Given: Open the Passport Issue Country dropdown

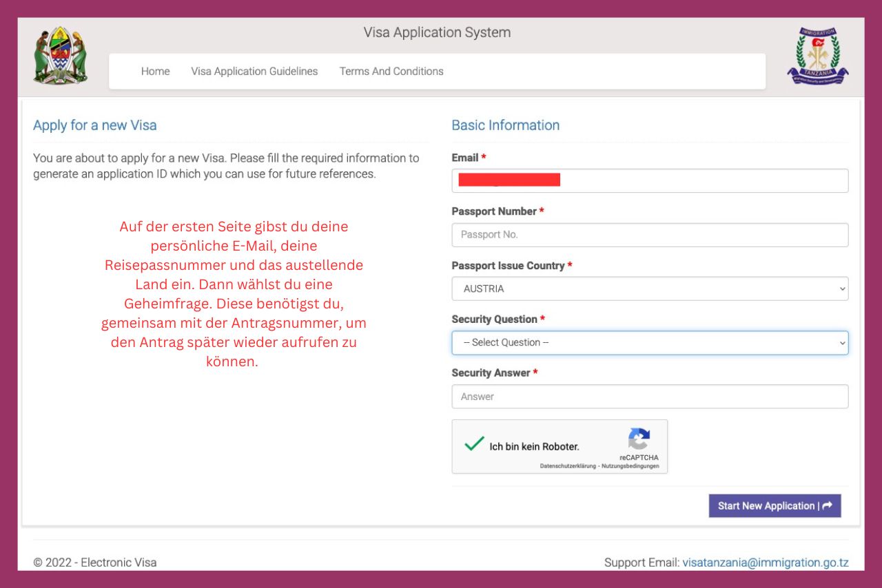Looking at the screenshot, I should (x=649, y=289).
